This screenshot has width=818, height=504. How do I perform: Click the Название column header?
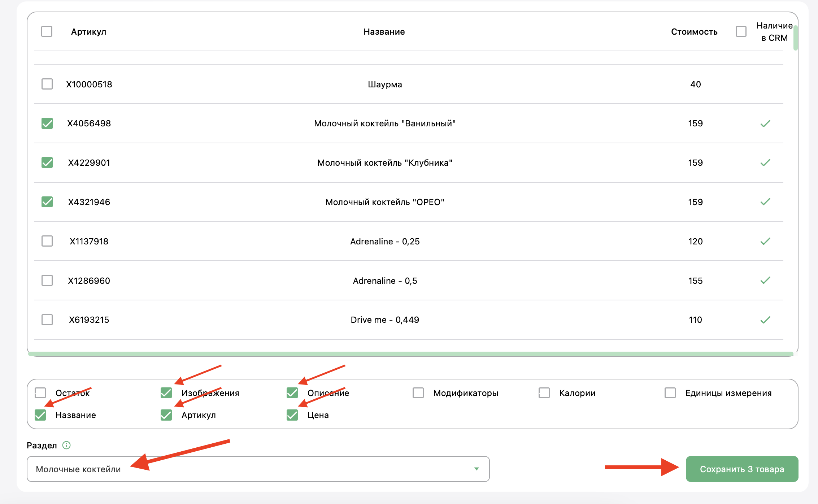tap(384, 32)
